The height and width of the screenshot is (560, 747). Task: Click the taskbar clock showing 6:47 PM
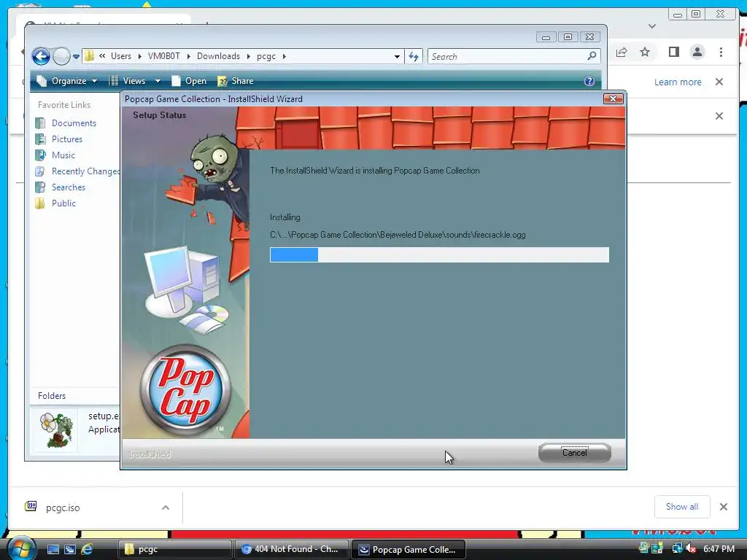(719, 548)
